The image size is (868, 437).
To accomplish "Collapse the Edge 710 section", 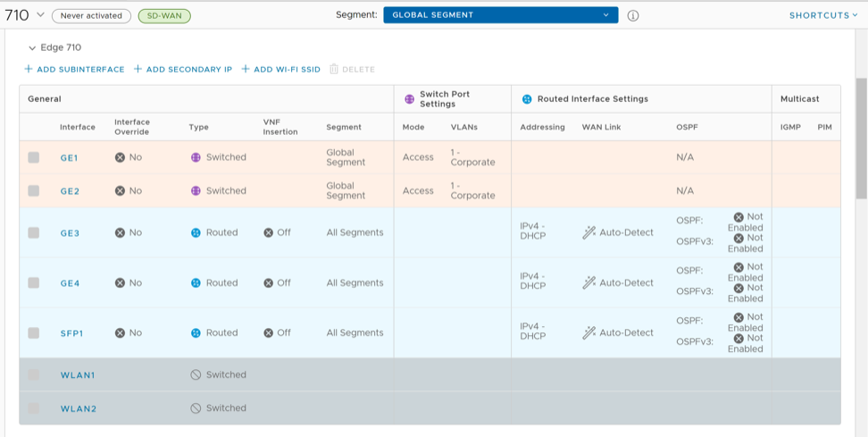I will coord(32,47).
